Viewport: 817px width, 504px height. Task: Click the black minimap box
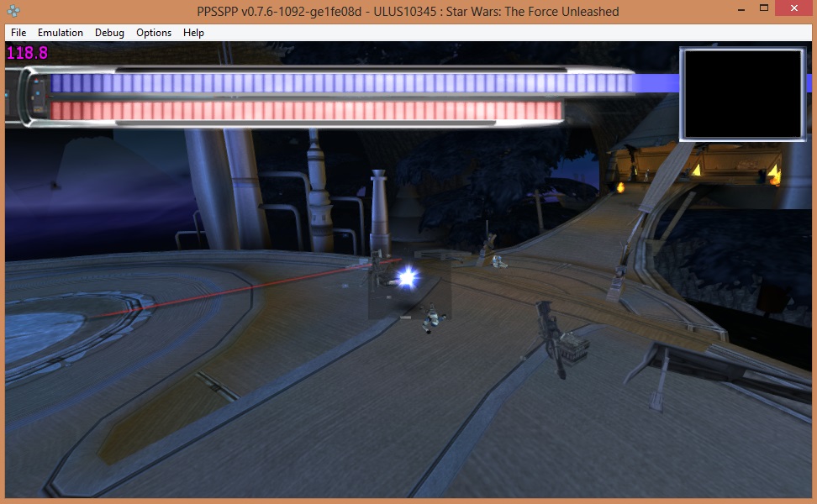741,92
